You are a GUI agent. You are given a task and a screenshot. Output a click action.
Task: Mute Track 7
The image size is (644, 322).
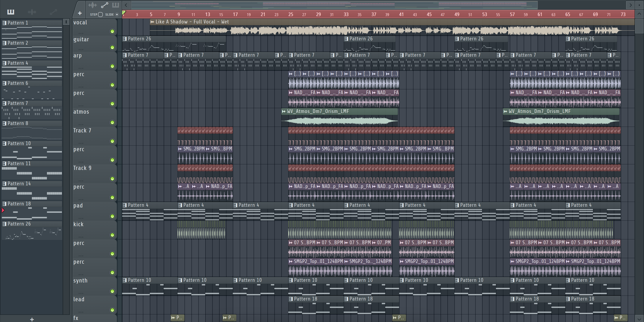coord(112,141)
